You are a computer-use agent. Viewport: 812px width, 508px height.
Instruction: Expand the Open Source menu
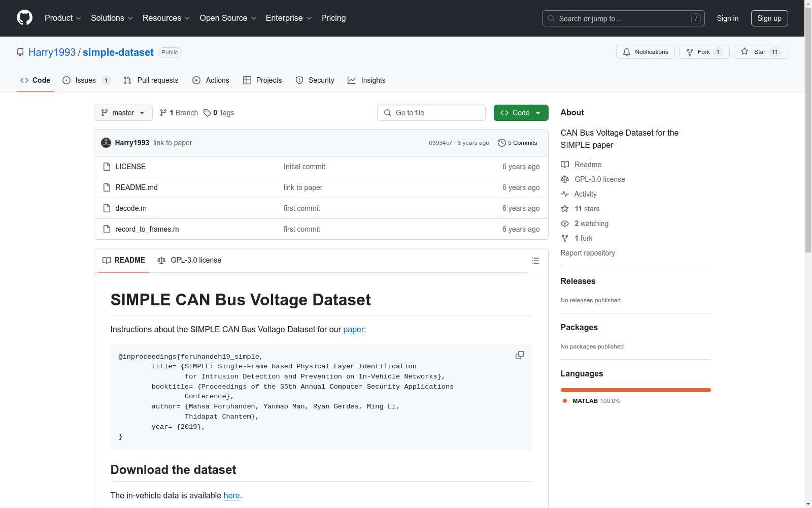click(x=228, y=18)
